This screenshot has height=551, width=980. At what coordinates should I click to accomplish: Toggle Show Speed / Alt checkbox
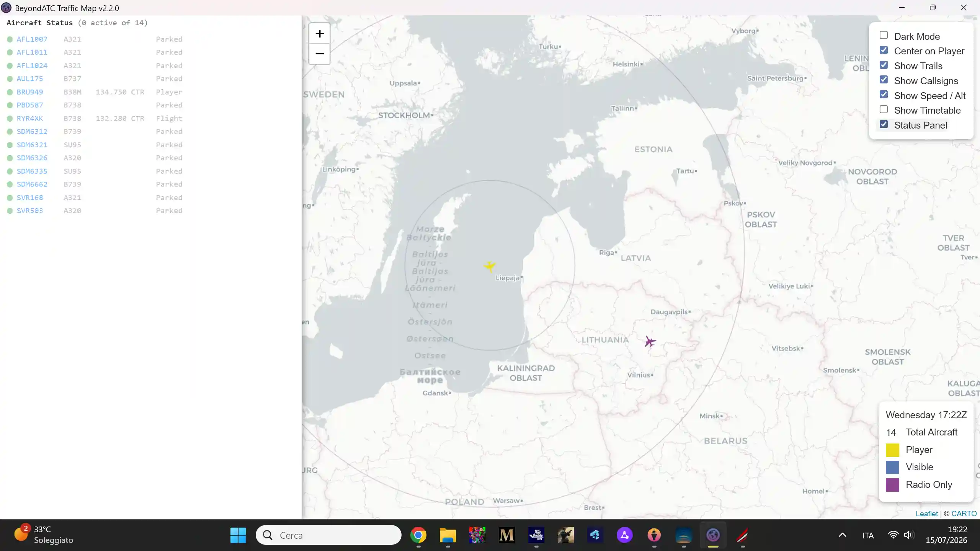click(x=884, y=95)
